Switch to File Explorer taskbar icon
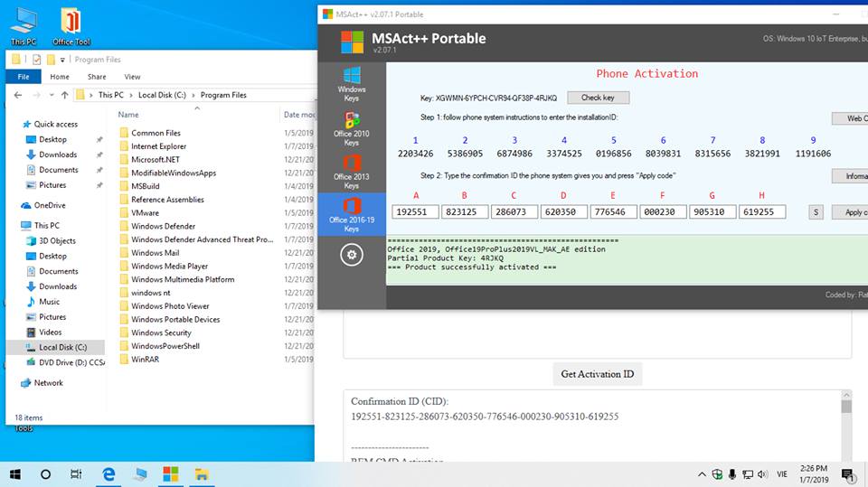The height and width of the screenshot is (487, 868). [202, 474]
